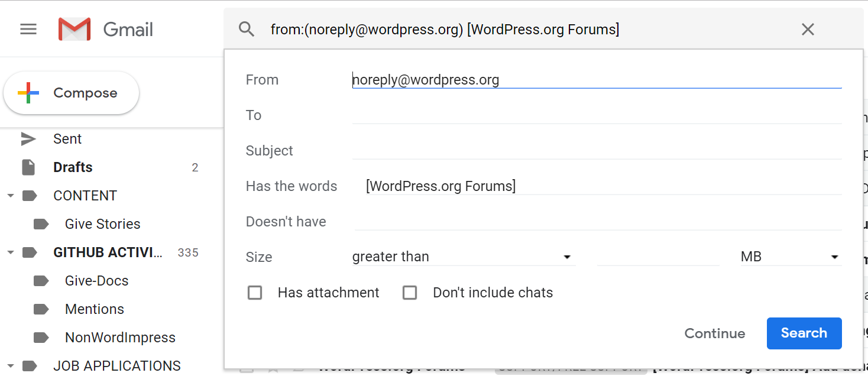Click the Mentions tag icon

[41, 309]
